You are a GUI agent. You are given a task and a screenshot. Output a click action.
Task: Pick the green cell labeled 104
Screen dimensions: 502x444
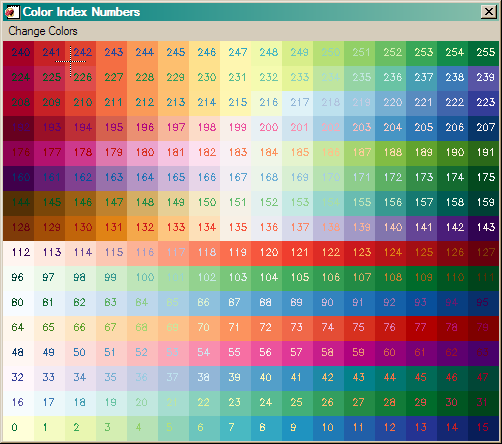tap(267, 278)
